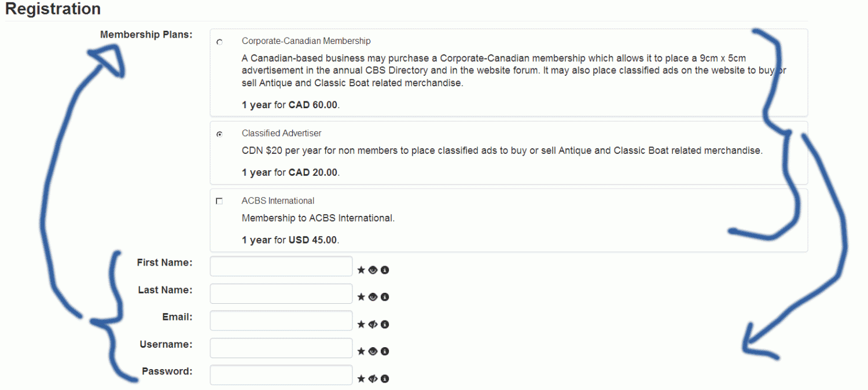Image resolution: width=868 pixels, height=390 pixels.
Task: Click the star icon beside Username field
Action: point(361,351)
